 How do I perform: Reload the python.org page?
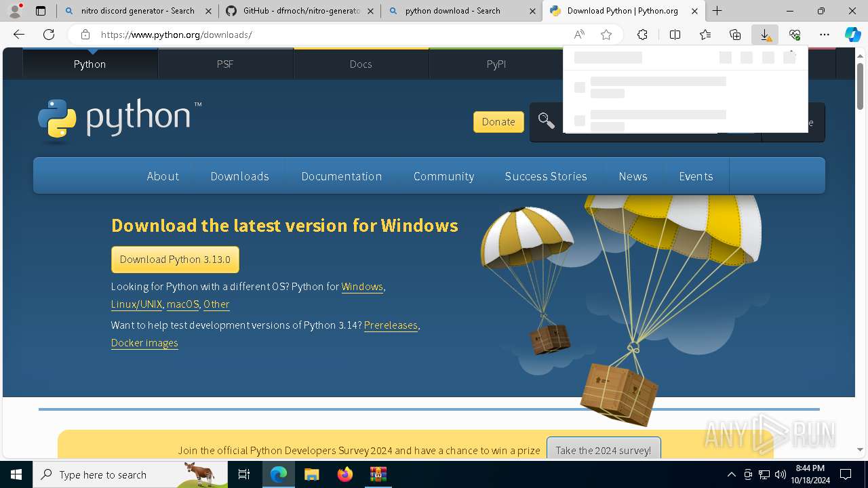[49, 35]
